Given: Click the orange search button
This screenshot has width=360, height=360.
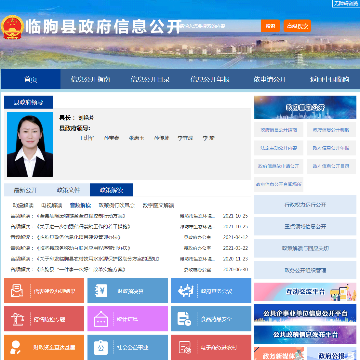Looking at the screenshot, I should click(270, 26).
